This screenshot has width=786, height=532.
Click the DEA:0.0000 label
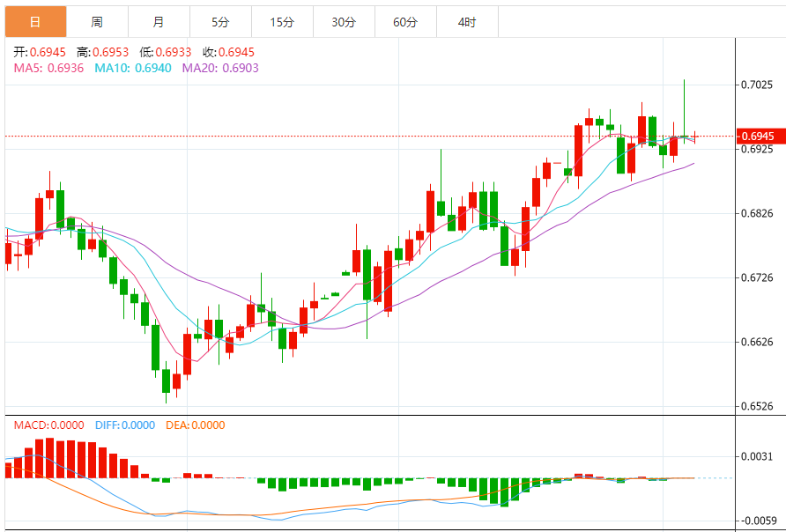(x=196, y=425)
